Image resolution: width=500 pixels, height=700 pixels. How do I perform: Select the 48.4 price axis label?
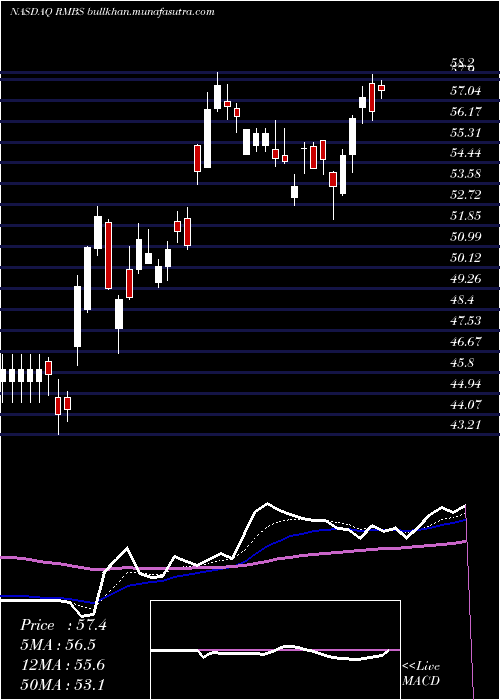pyautogui.click(x=462, y=300)
